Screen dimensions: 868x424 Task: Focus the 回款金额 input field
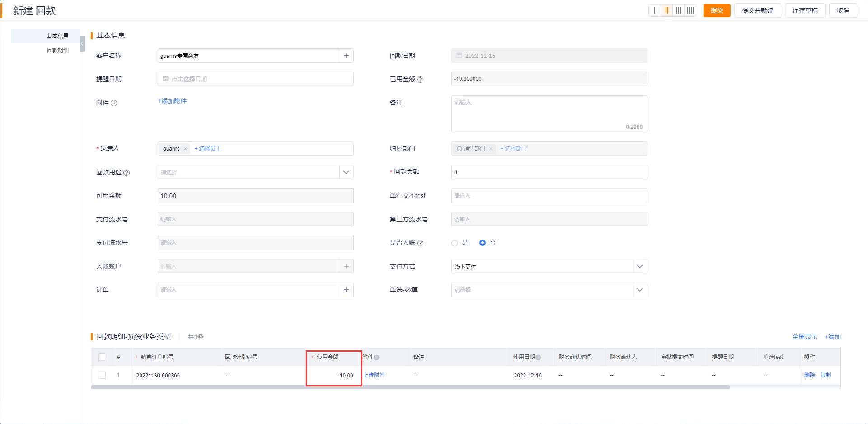549,172
